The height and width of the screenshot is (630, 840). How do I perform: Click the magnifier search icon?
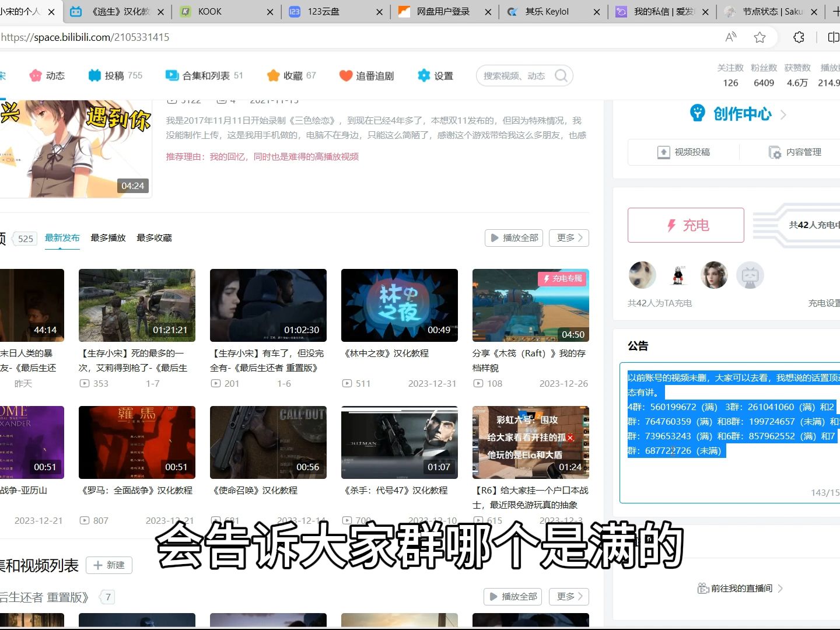tap(561, 76)
